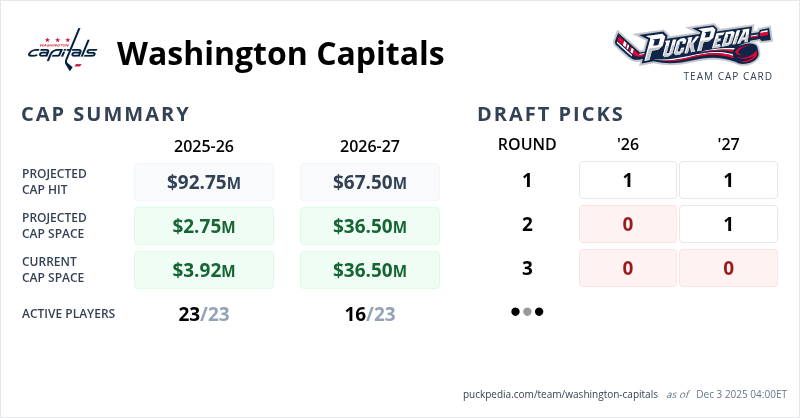Image resolution: width=800 pixels, height=418 pixels.
Task: Open the puckpedia.com/team/washington-capitals link
Action: coord(561,394)
